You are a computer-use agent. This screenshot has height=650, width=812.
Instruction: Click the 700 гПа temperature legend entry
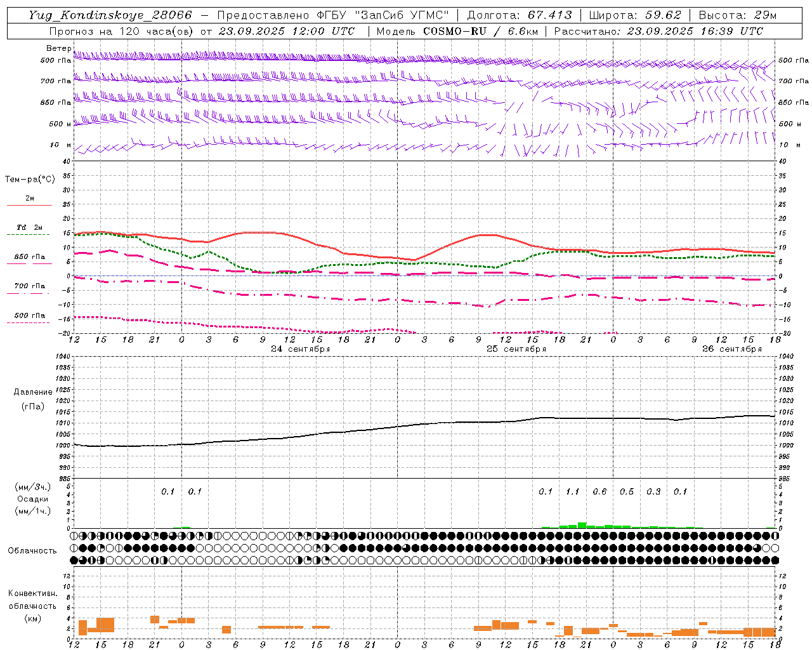(30, 286)
